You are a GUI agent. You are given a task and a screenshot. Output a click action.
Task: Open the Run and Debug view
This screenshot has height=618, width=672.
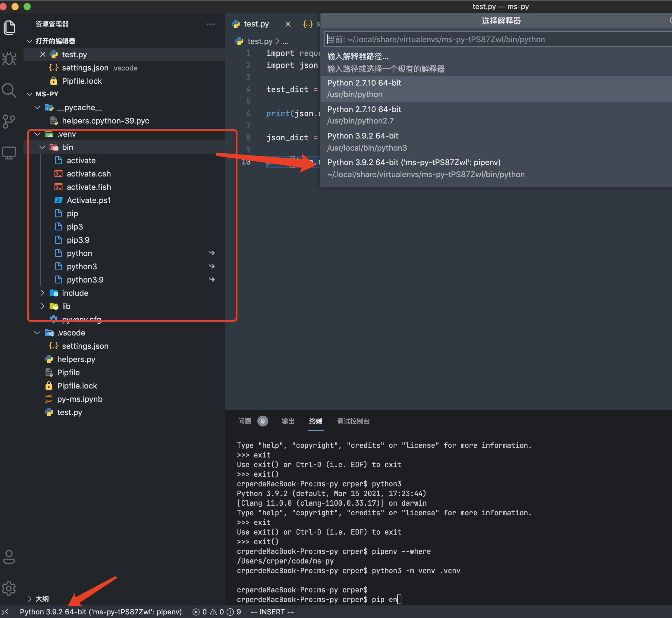click(x=9, y=59)
